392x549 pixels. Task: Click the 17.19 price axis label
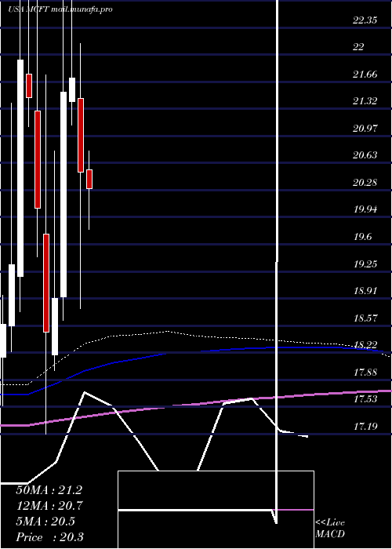(365, 426)
